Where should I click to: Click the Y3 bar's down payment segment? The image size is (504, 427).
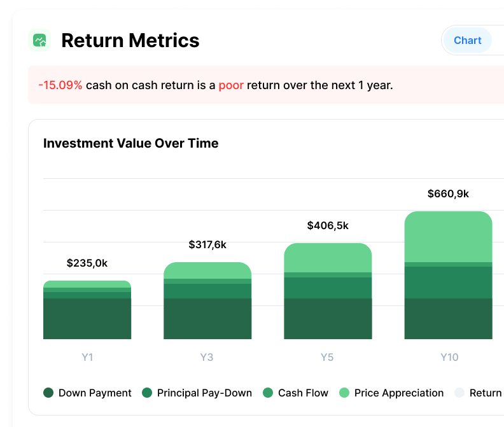tap(207, 318)
